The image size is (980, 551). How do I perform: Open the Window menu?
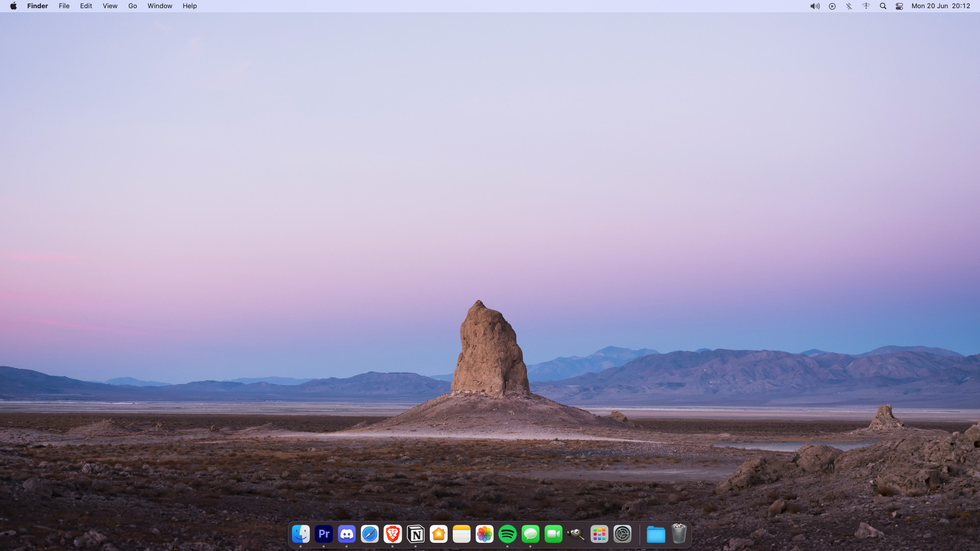[160, 6]
